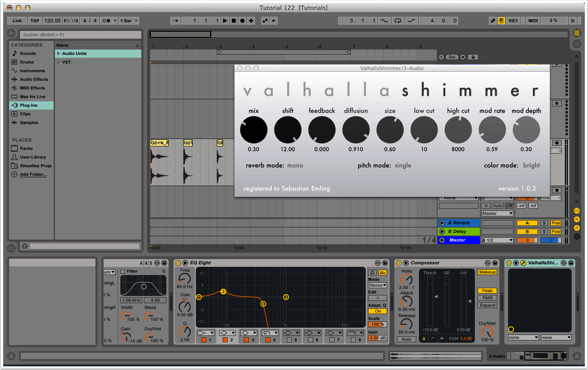Open the Audio Effects browser category
The image size is (588, 370).
pyautogui.click(x=34, y=80)
